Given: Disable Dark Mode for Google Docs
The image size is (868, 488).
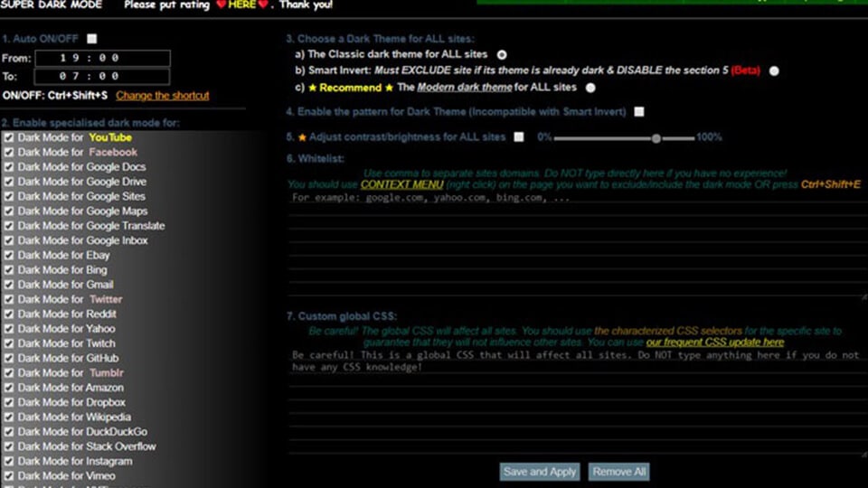Looking at the screenshot, I should [x=9, y=167].
